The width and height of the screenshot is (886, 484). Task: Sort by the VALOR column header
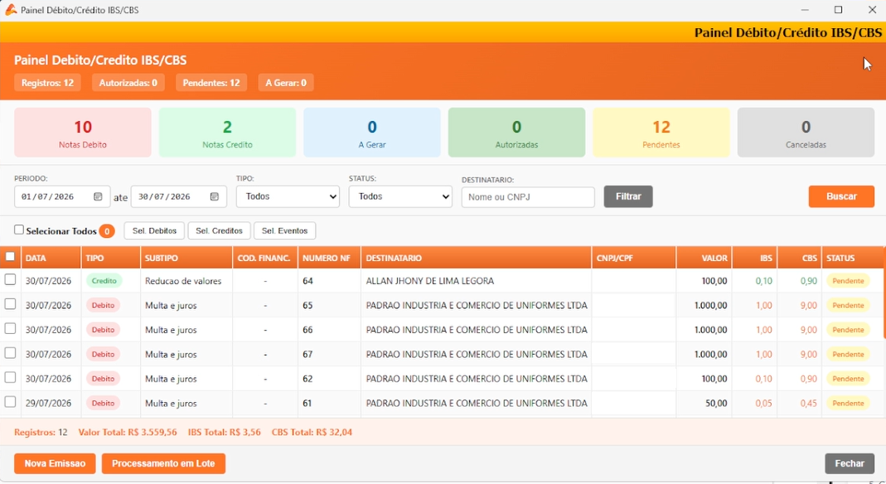coord(704,258)
